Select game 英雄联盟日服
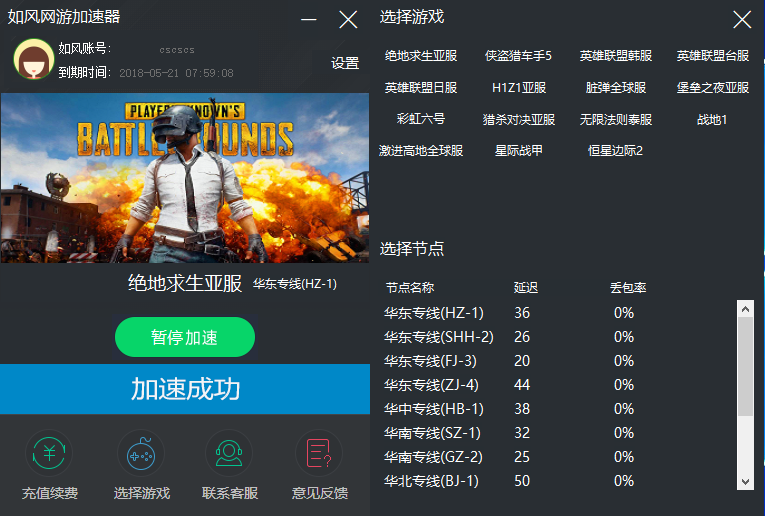Screen dimensions: 765x516 [x=421, y=88]
